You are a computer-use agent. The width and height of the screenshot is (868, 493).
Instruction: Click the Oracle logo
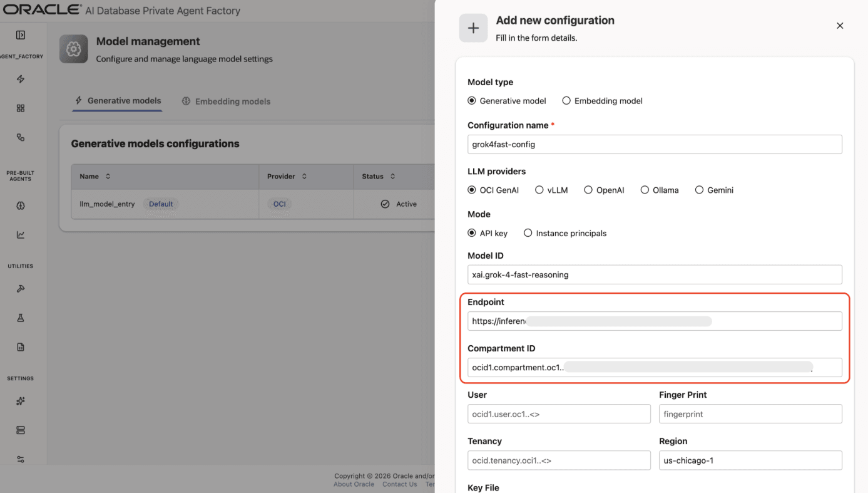tap(41, 9)
